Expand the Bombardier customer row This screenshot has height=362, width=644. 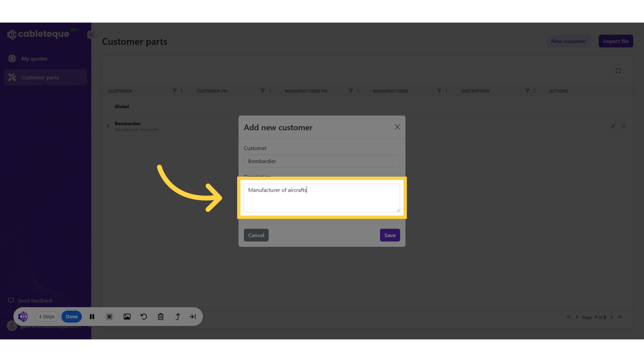(x=108, y=126)
